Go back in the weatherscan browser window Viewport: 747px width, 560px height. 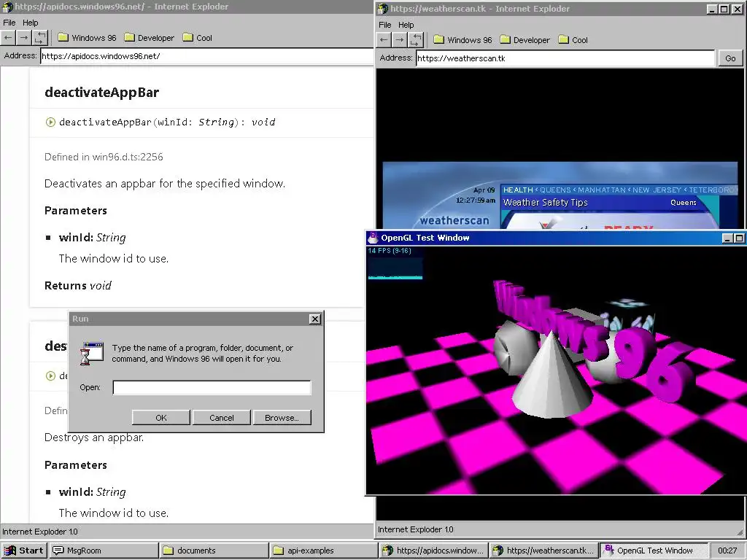pyautogui.click(x=384, y=40)
